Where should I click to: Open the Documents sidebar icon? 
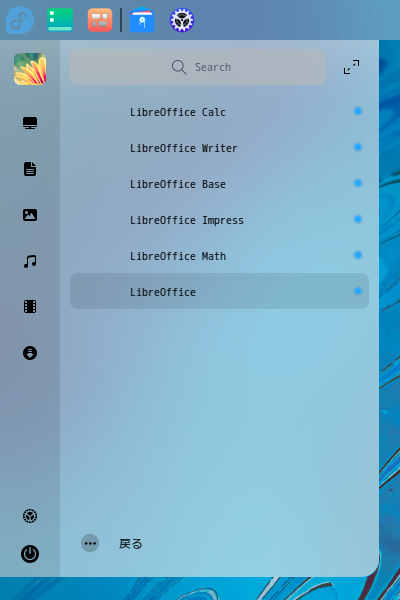(x=30, y=169)
